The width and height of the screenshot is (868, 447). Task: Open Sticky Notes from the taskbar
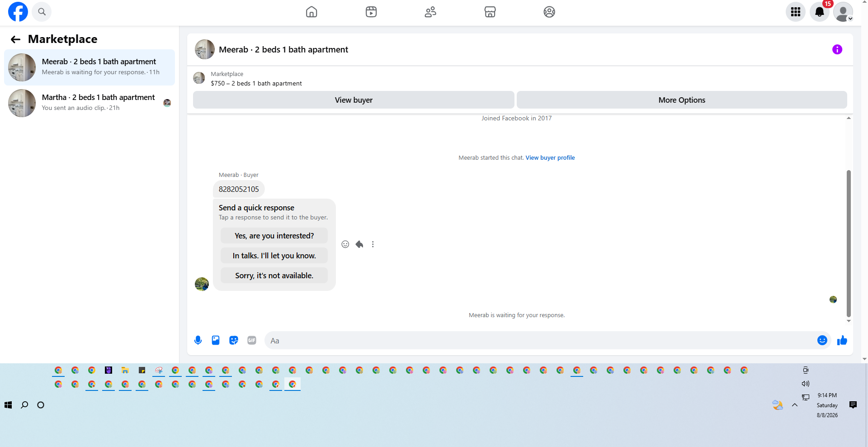click(x=142, y=370)
